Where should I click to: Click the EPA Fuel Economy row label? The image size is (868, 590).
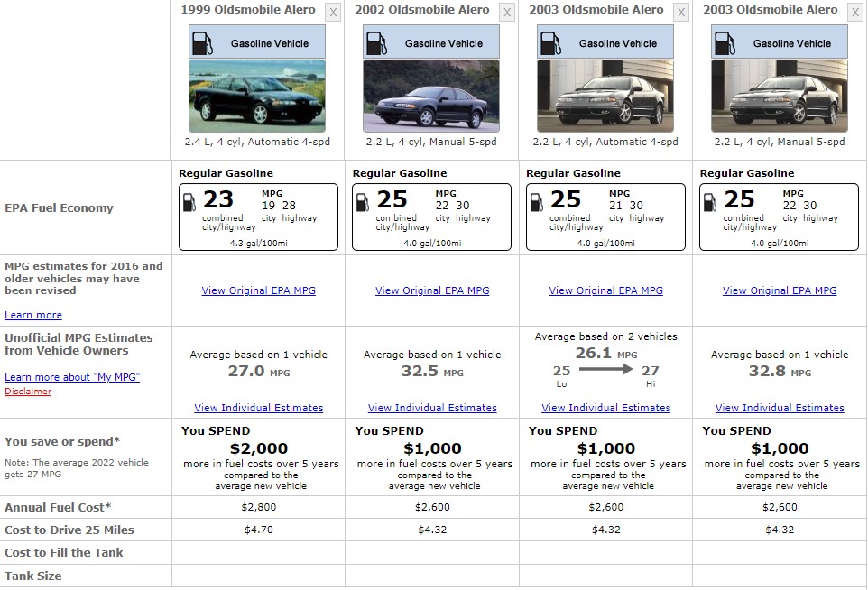tap(59, 208)
